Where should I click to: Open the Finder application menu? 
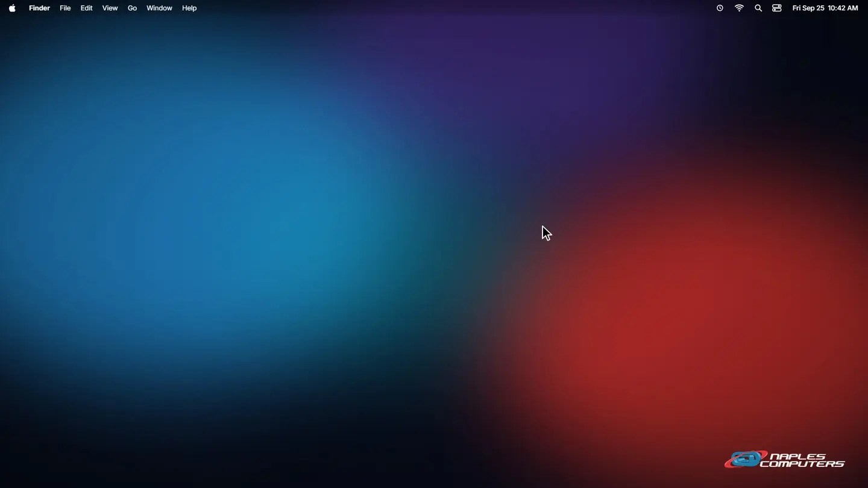39,8
